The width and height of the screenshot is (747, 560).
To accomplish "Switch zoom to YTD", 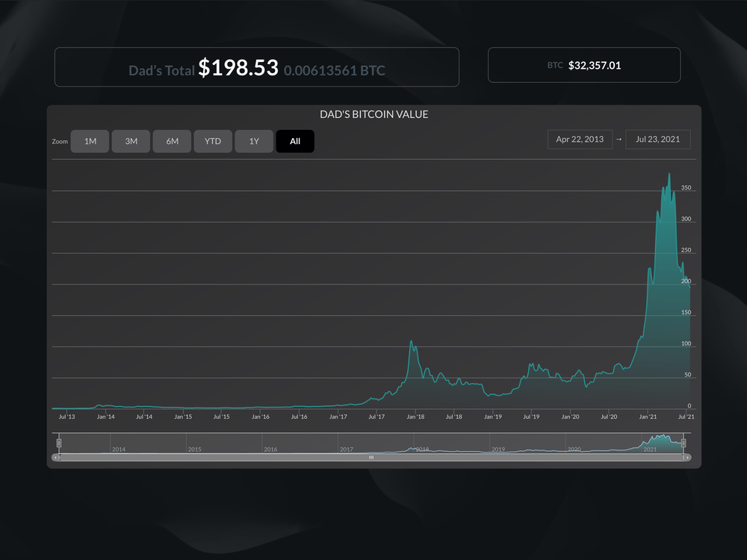I will click(213, 141).
